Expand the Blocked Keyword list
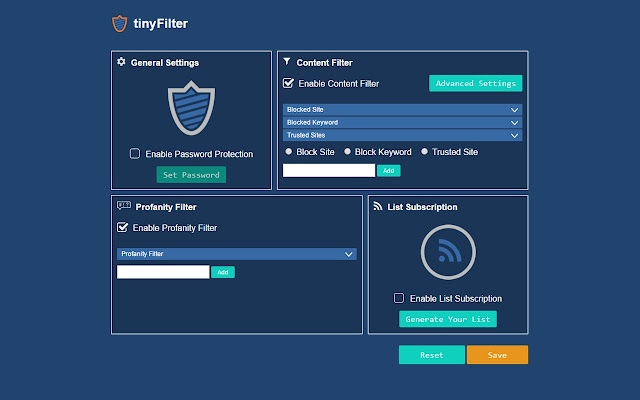The width and height of the screenshot is (640, 400). click(402, 122)
